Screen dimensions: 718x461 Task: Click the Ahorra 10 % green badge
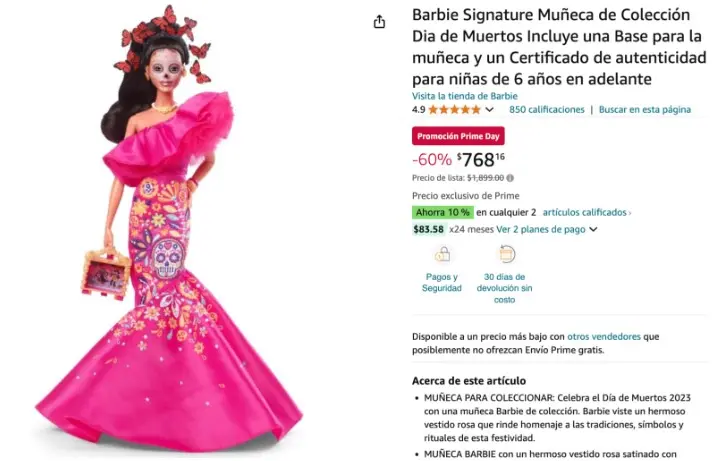point(443,212)
